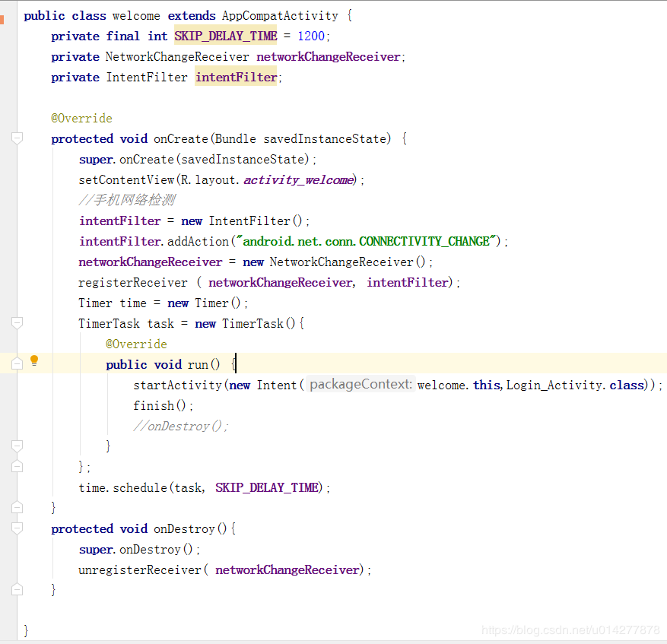Screen dimensions: 667x644
Task: Click the CONNECTIVITY_CHANGE string literal
Action: click(x=368, y=241)
